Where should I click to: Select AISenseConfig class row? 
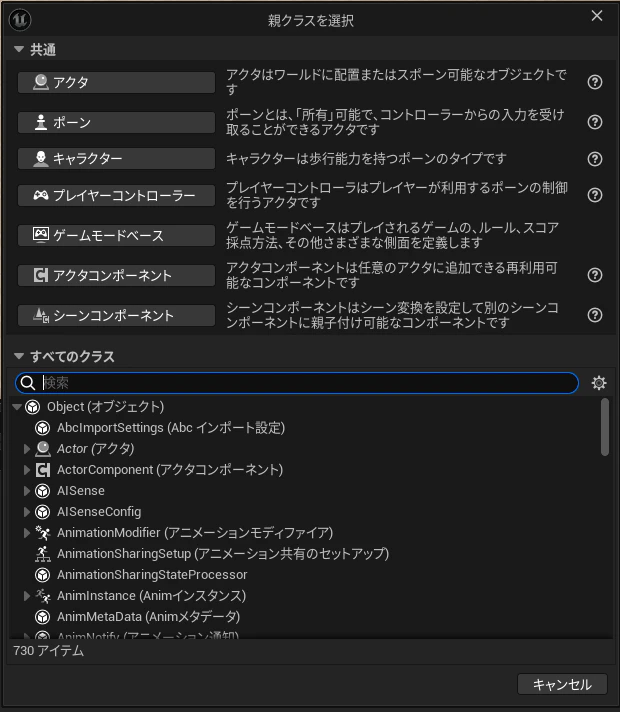99,512
